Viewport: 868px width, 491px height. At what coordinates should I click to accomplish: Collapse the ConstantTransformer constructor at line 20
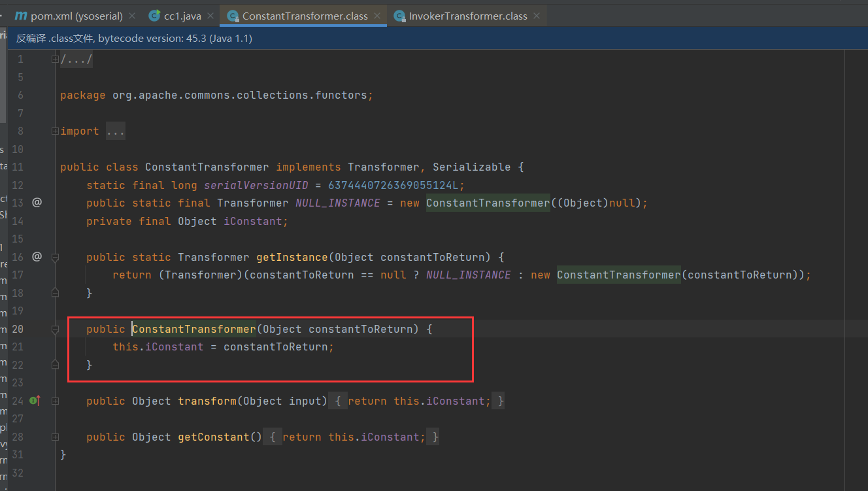55,329
